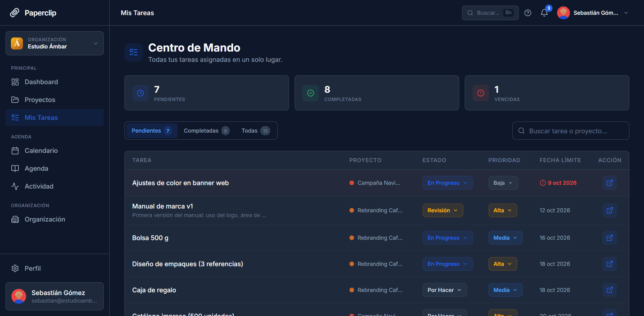Screen dimensions: 644x316
Task: Expand the Estudio Ámbar organization switcher
Action: click(55, 43)
